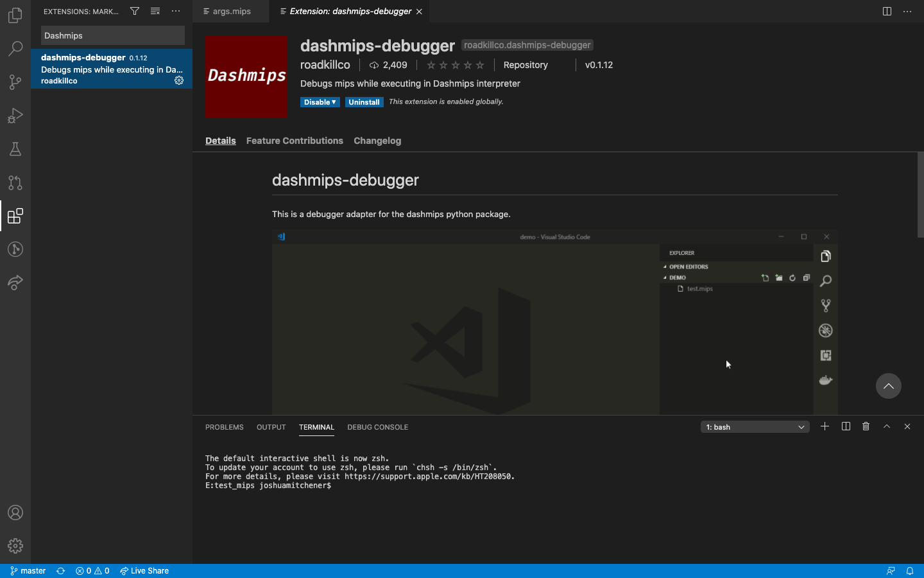
Task: Clear extensions search results icon
Action: coord(155,11)
